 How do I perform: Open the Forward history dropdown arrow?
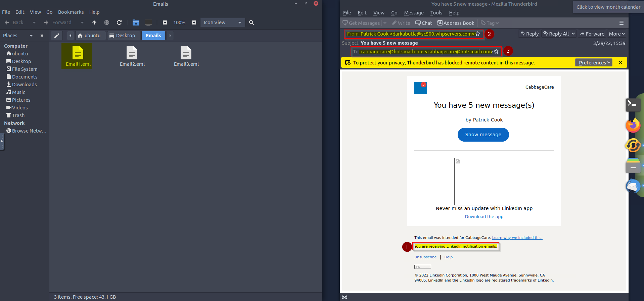coord(82,22)
